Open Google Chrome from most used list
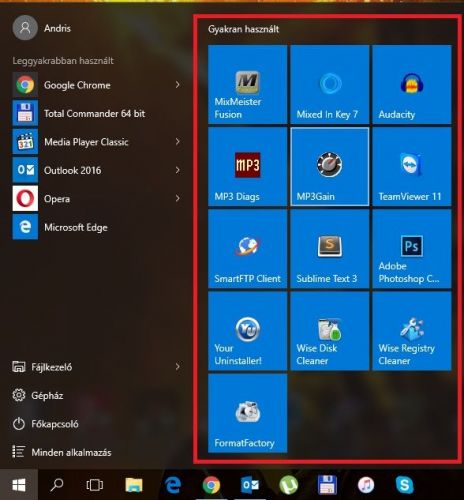This screenshot has height=500, width=464. pyautogui.click(x=98, y=85)
